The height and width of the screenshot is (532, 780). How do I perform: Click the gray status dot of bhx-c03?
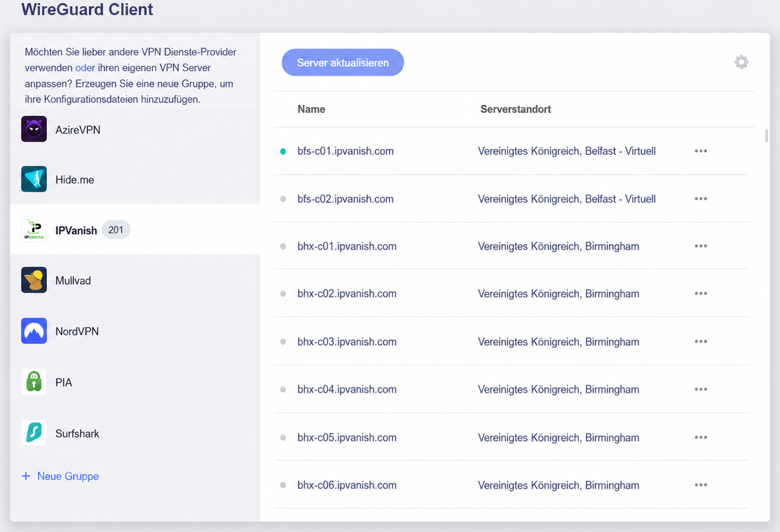[x=283, y=342]
